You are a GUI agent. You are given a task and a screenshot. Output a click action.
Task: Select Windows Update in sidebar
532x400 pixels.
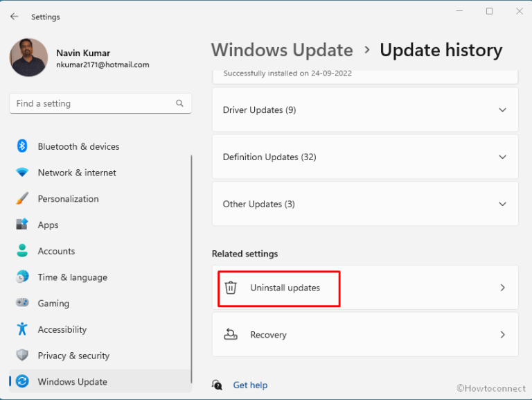(x=100, y=381)
